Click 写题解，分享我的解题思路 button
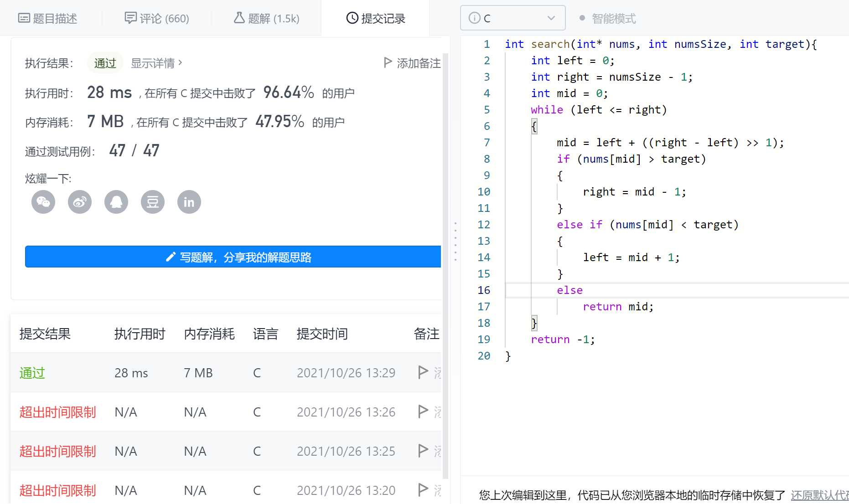The width and height of the screenshot is (849, 504). 233,257
